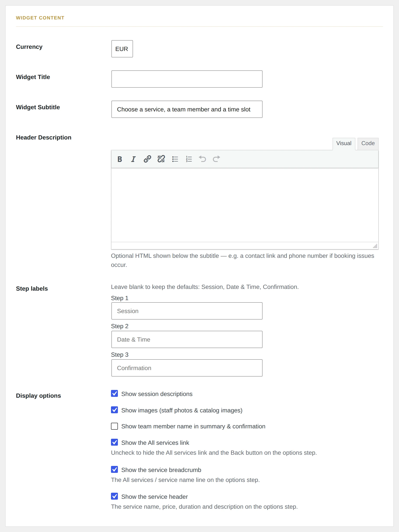Image resolution: width=399 pixels, height=532 pixels.
Task: Click the WIDGET CONTENT section heading
Action: pos(40,18)
